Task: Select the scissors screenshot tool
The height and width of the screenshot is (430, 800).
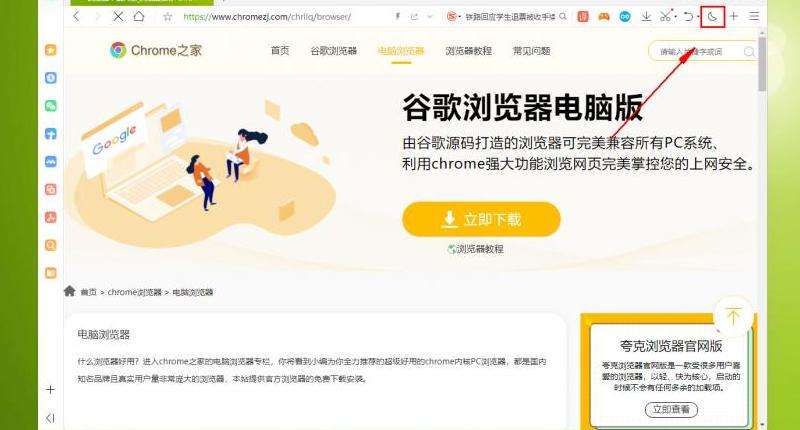Action: point(665,17)
